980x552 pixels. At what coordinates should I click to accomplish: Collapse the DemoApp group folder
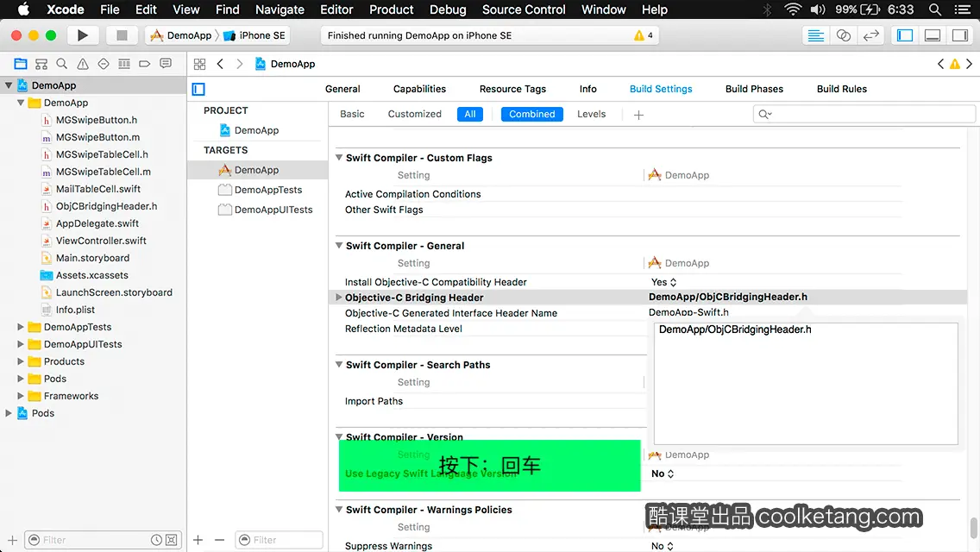21,103
